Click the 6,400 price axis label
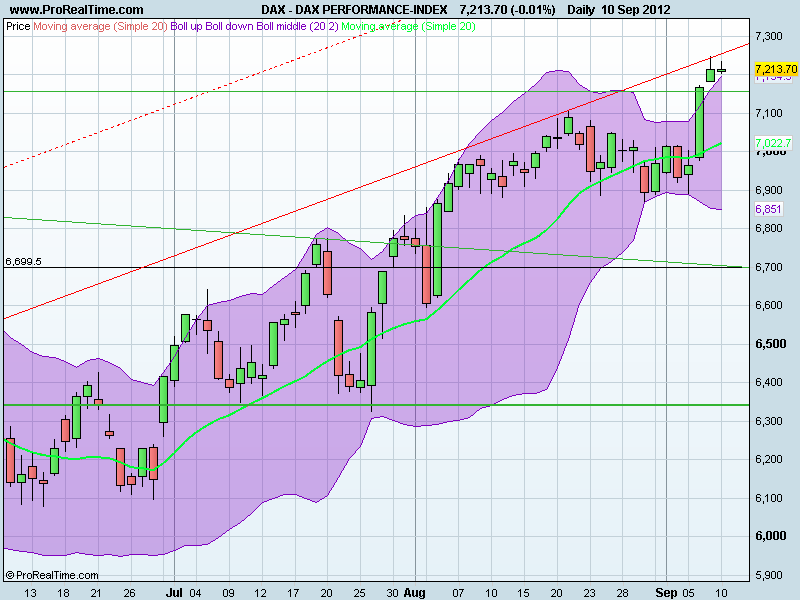 (768, 382)
